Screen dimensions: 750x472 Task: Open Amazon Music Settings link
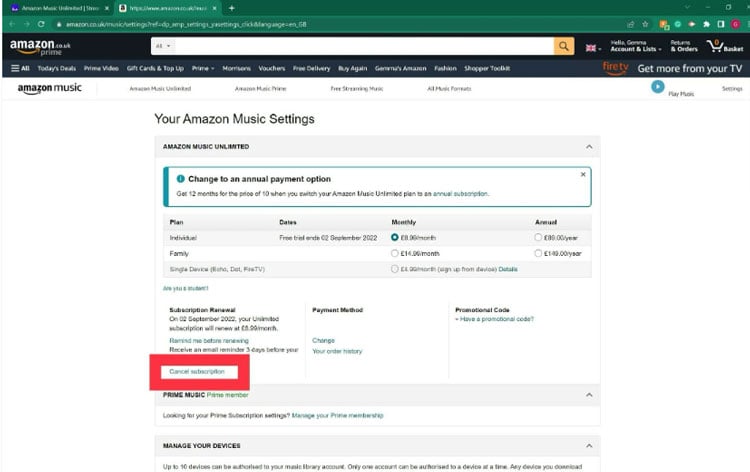[732, 88]
